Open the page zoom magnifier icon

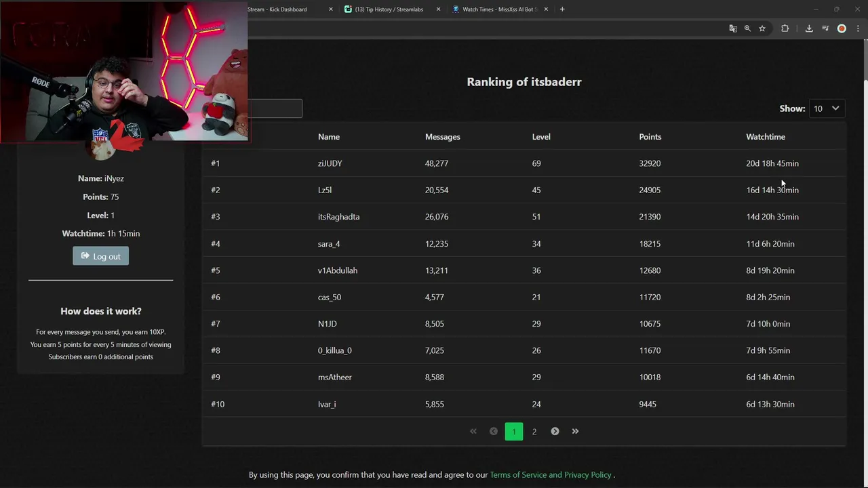[747, 28]
